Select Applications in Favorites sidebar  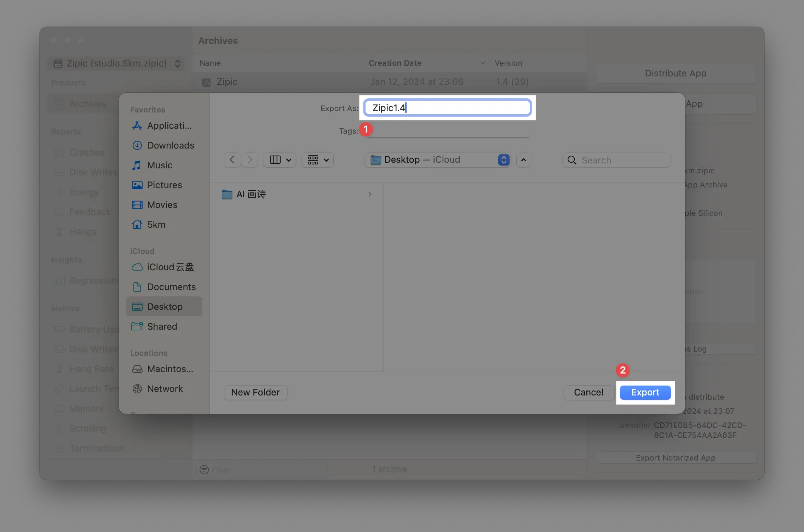tap(164, 126)
